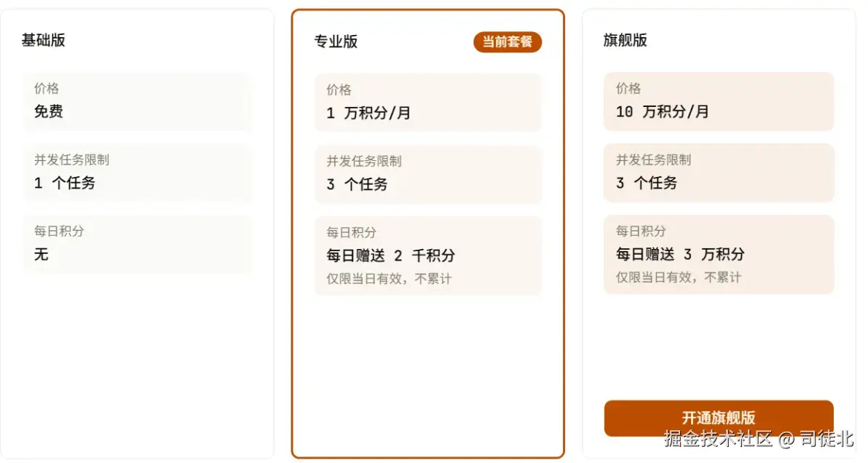Click 旗舰版 note 仅限当日有效，不累计
The height and width of the screenshot is (463, 868).
click(679, 277)
